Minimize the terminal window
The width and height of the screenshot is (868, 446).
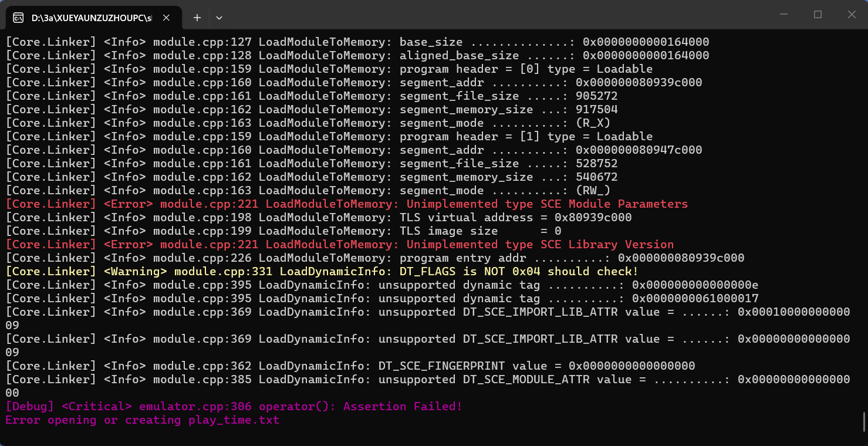(783, 14)
